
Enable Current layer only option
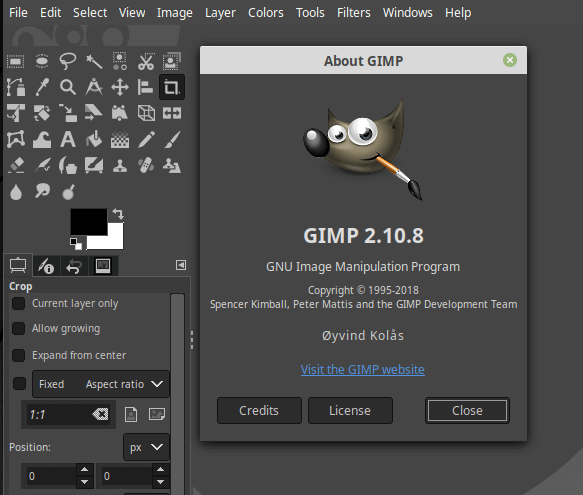tap(18, 303)
